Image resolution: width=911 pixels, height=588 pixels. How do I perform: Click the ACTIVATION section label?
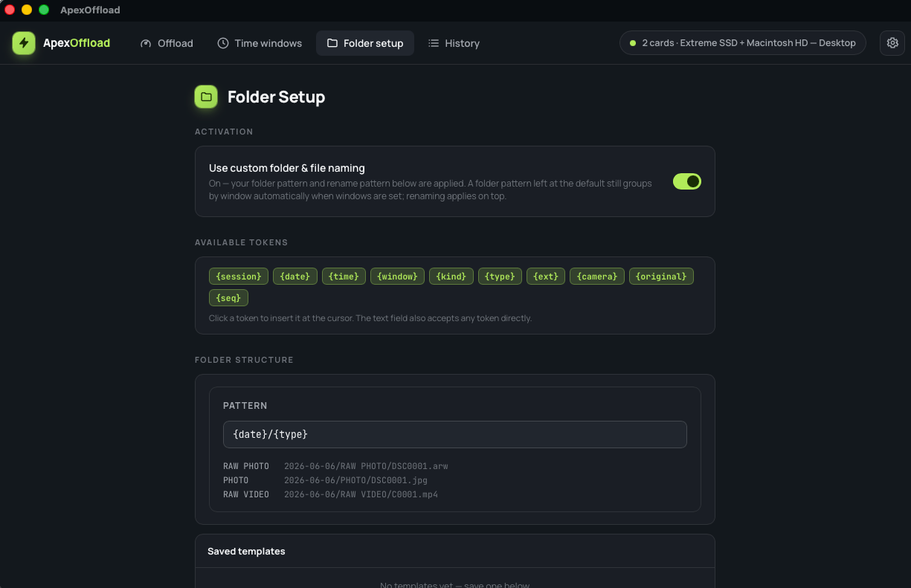click(x=224, y=132)
